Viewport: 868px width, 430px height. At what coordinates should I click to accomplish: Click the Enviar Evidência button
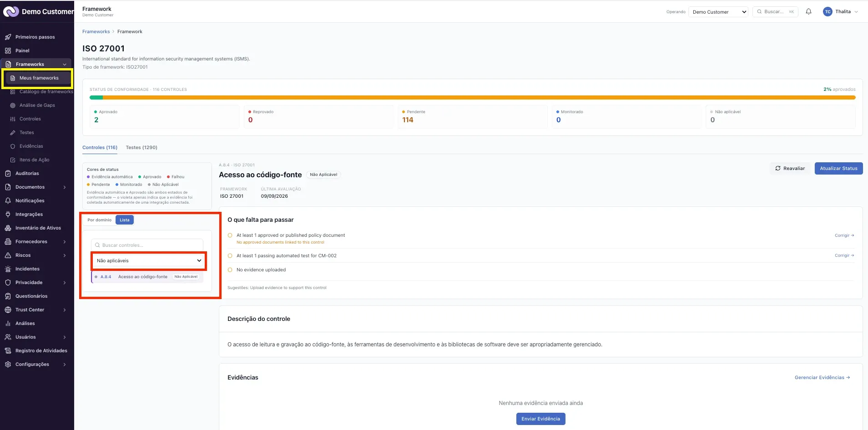coord(540,419)
